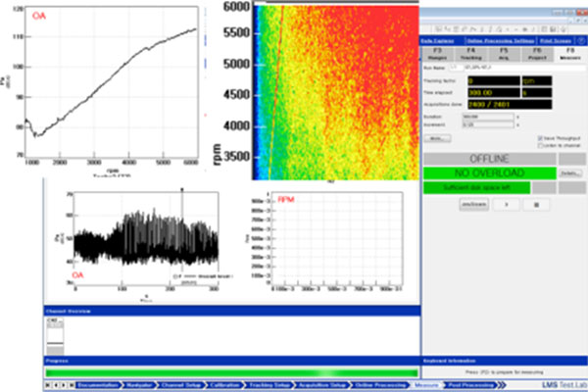This screenshot has width=588, height=392.
Task: Select the F4 Tracking panel tab
Action: pos(471,54)
